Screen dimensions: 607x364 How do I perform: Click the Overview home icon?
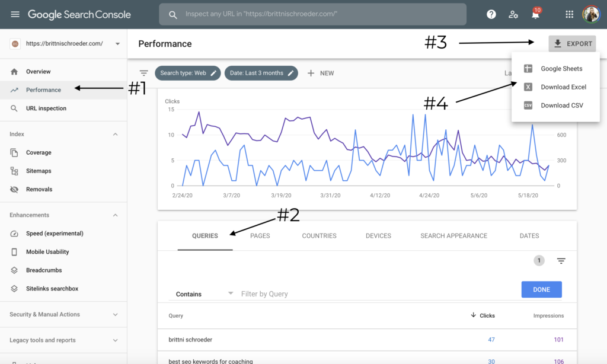click(x=14, y=72)
